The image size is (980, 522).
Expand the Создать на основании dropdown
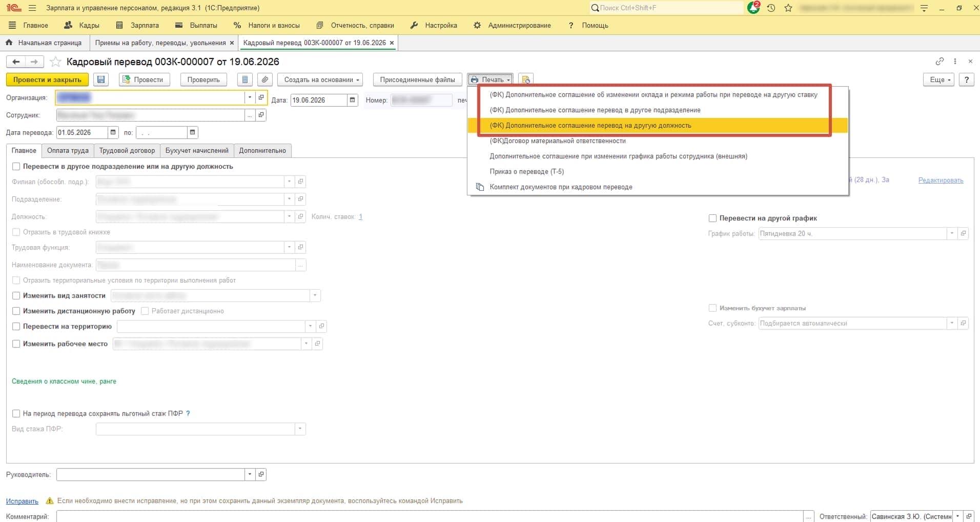[320, 79]
